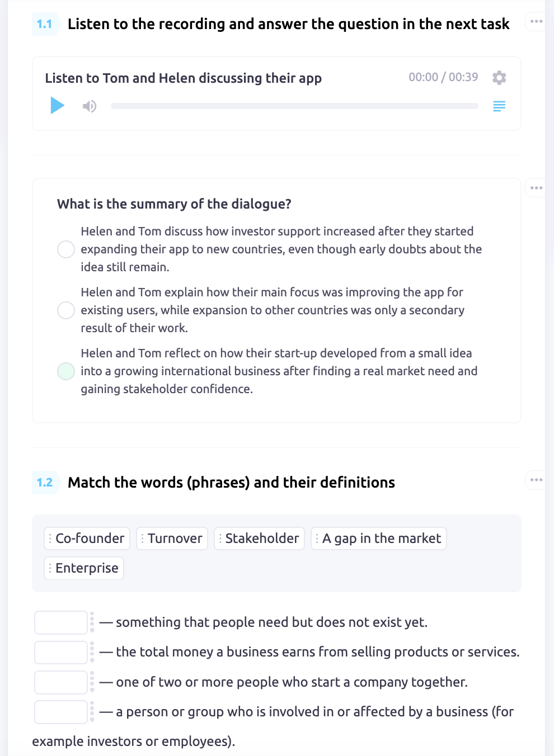Mute the audio with speaker icon
Image resolution: width=554 pixels, height=756 pixels.
tap(90, 106)
